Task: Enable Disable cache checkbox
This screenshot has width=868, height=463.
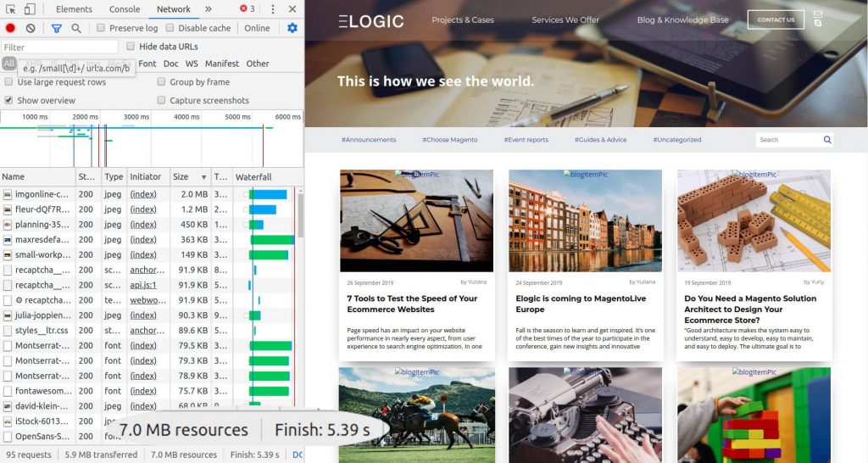Action: [x=170, y=28]
